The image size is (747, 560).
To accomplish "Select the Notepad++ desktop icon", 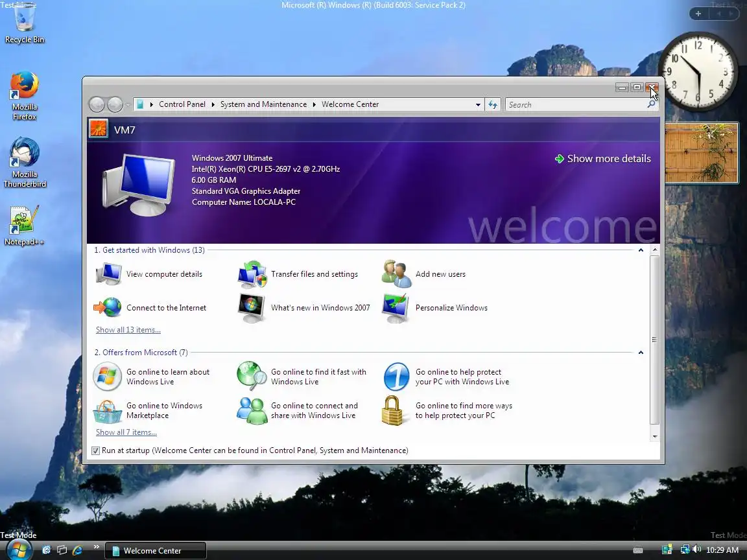I will 24,226.
